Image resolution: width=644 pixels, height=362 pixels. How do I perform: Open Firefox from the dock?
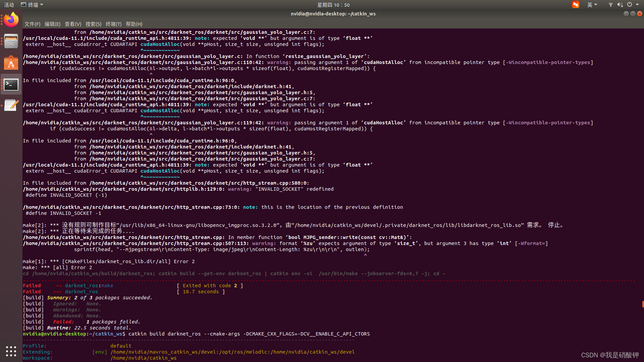pyautogui.click(x=11, y=19)
